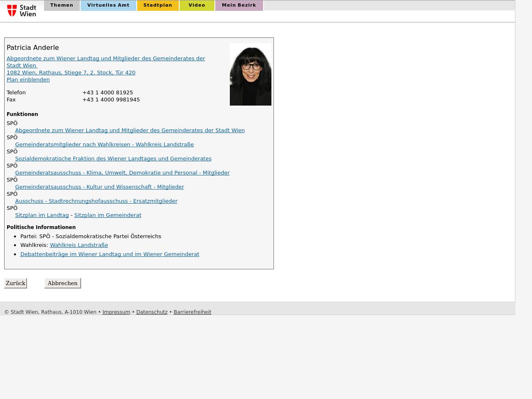Open Sozialdemokratische Fraktion link
The width and height of the screenshot is (532, 399).
[x=113, y=158]
